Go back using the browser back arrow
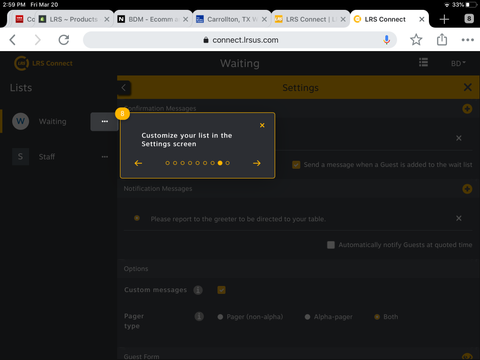 click(13, 40)
